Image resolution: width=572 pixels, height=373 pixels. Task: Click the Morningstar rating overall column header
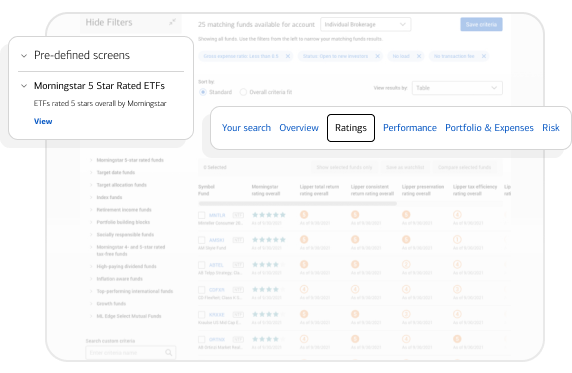(x=266, y=190)
